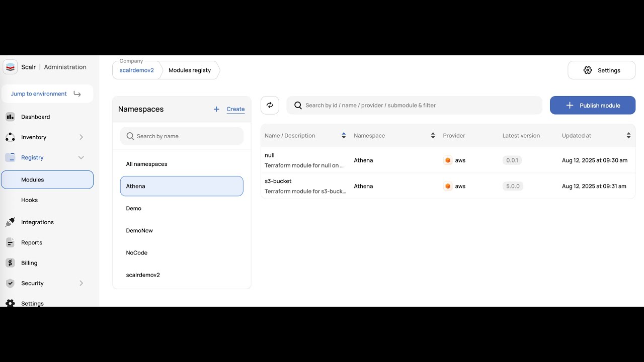Open the Hooks menu item
The width and height of the screenshot is (644, 362).
coord(30,200)
